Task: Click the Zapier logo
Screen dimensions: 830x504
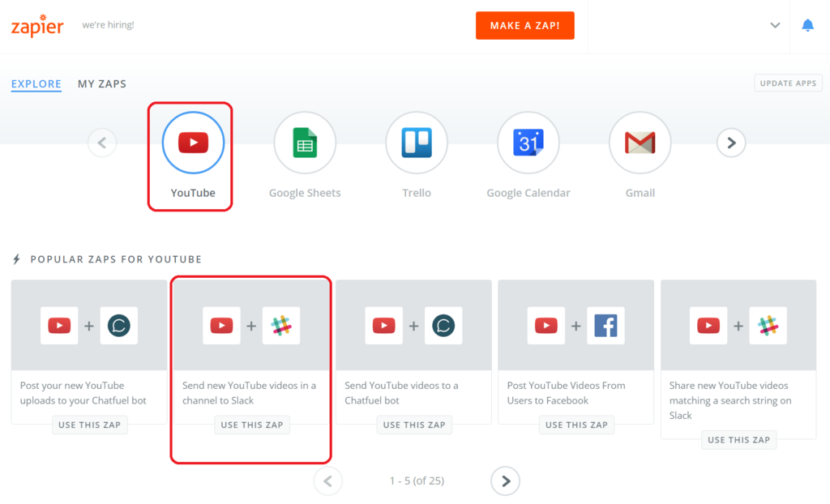Action: tap(37, 25)
